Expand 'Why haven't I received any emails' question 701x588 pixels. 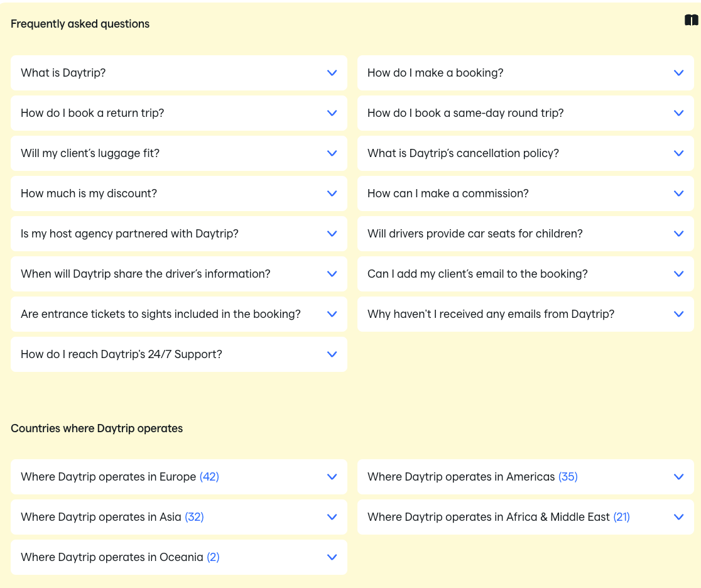click(x=525, y=314)
